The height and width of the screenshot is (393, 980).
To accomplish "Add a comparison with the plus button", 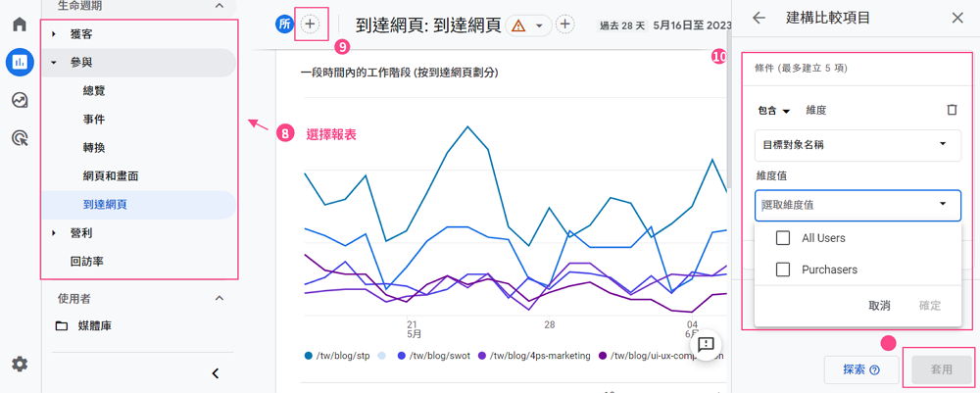I will (x=310, y=24).
